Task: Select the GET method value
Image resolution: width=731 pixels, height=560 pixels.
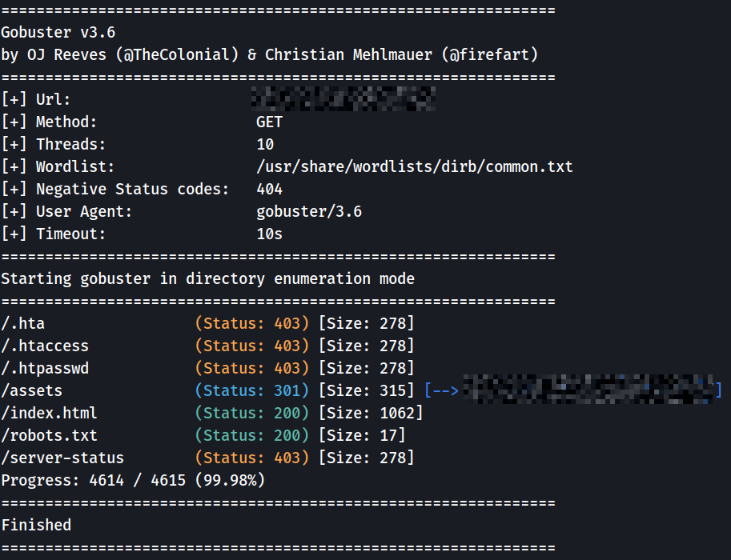Action: point(269,122)
